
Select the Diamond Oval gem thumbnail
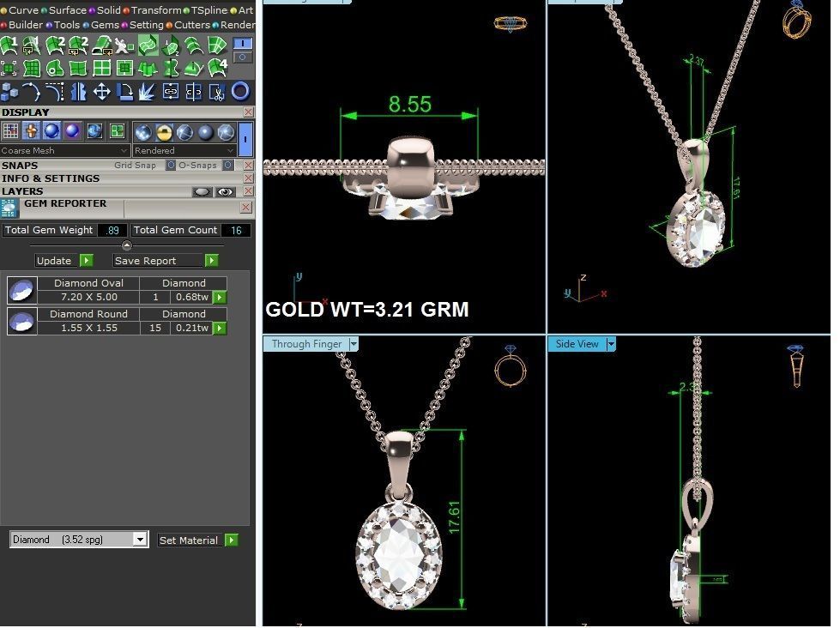tap(22, 291)
